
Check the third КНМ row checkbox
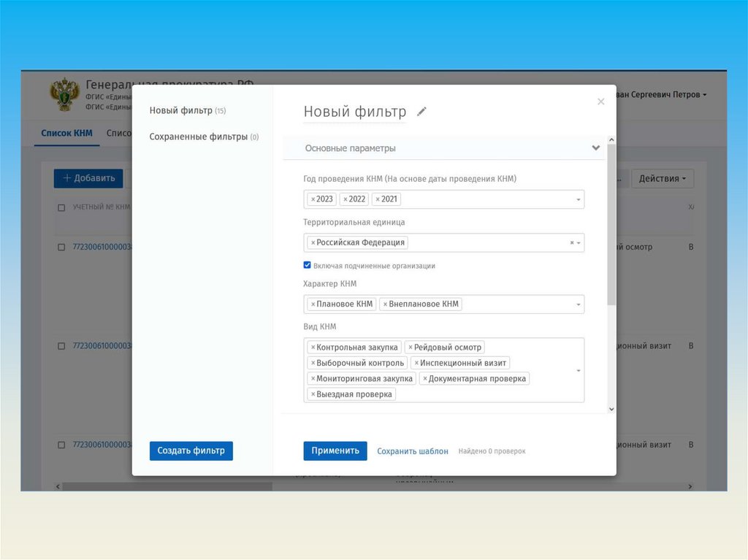(x=61, y=445)
